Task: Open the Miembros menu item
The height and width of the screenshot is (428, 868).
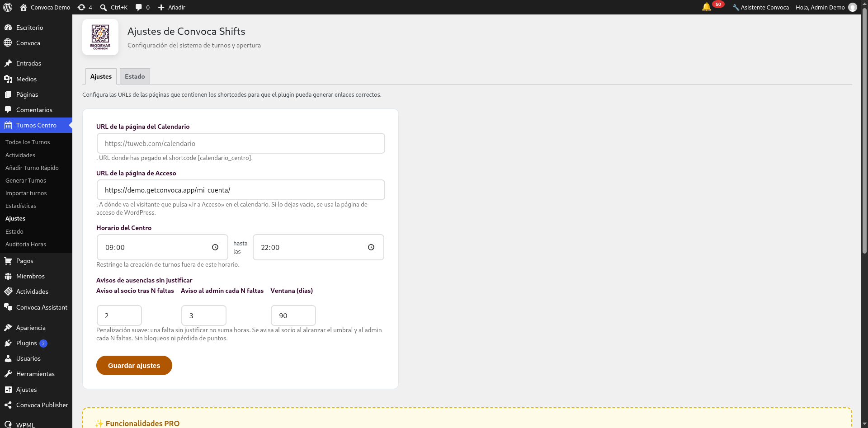Action: coord(36,276)
